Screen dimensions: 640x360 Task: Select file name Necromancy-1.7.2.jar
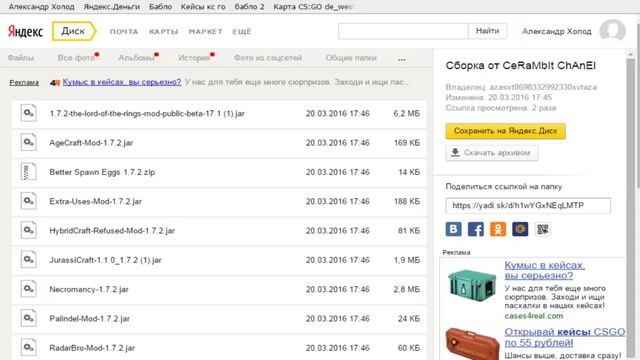(89, 289)
